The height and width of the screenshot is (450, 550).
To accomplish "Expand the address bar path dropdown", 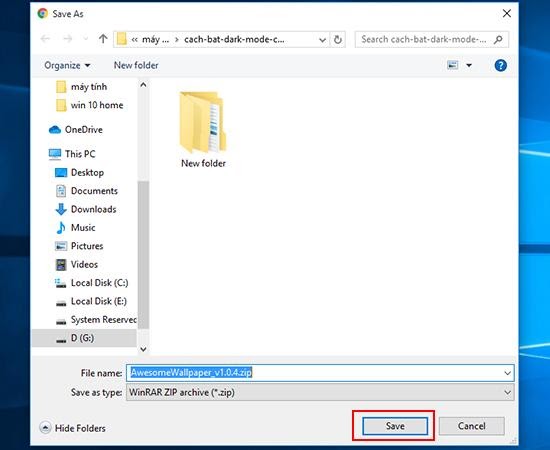I will (x=322, y=40).
